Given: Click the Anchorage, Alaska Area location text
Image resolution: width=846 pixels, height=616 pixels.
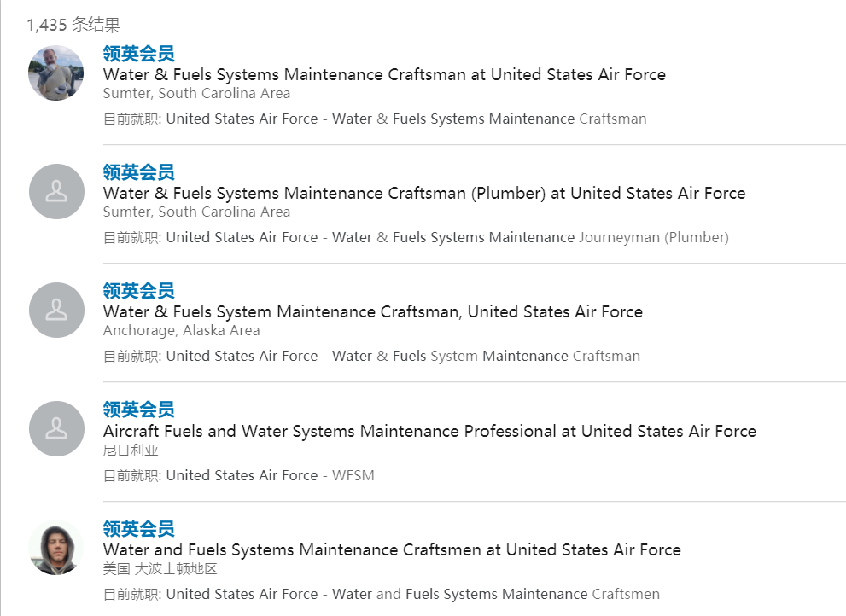Looking at the screenshot, I should (x=181, y=330).
